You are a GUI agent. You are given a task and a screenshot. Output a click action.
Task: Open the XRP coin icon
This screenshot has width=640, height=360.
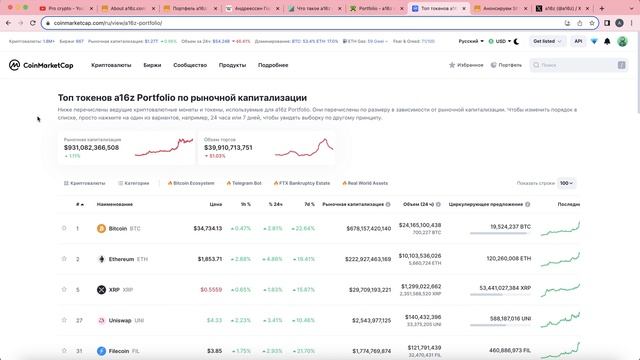click(x=101, y=290)
